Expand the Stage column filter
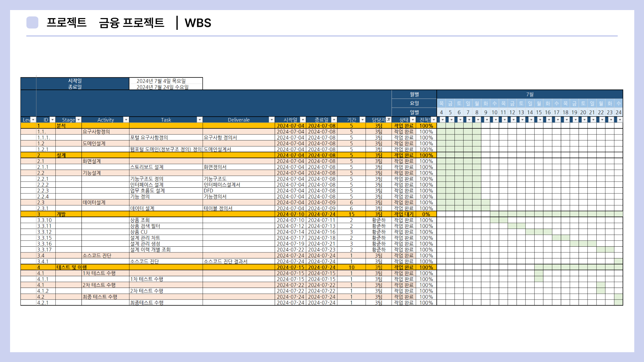 [x=78, y=120]
